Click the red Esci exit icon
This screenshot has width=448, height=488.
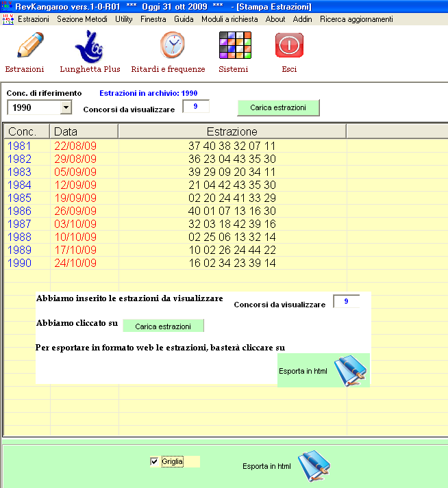tap(289, 47)
